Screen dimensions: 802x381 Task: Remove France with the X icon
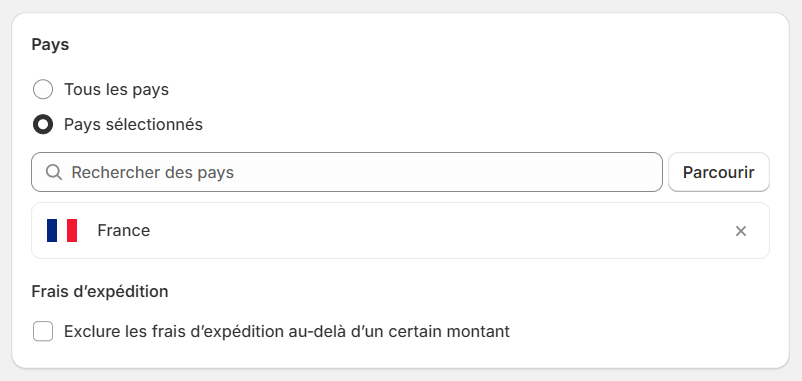[x=741, y=231]
